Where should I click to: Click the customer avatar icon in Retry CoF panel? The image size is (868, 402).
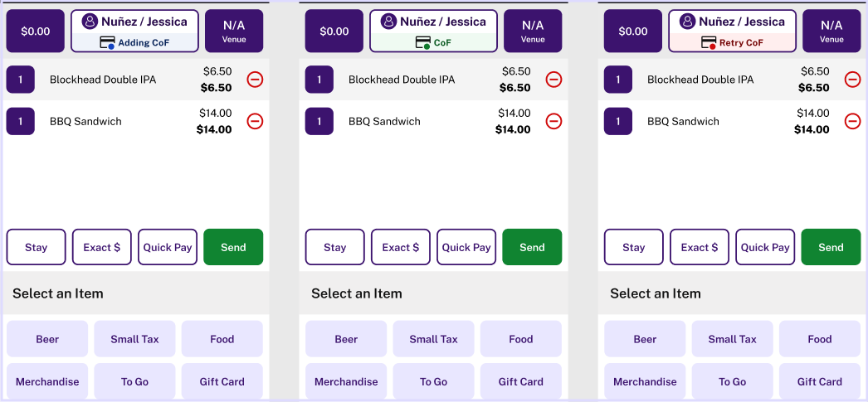[688, 22]
